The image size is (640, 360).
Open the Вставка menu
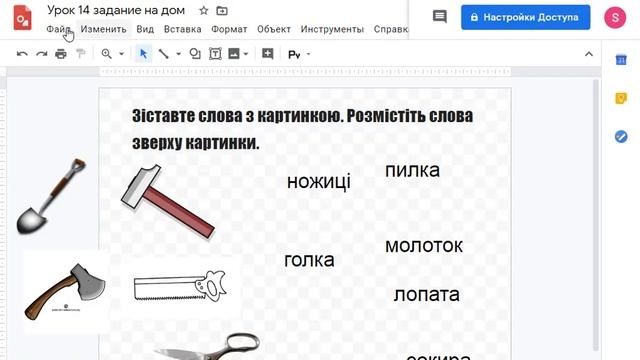click(x=182, y=29)
